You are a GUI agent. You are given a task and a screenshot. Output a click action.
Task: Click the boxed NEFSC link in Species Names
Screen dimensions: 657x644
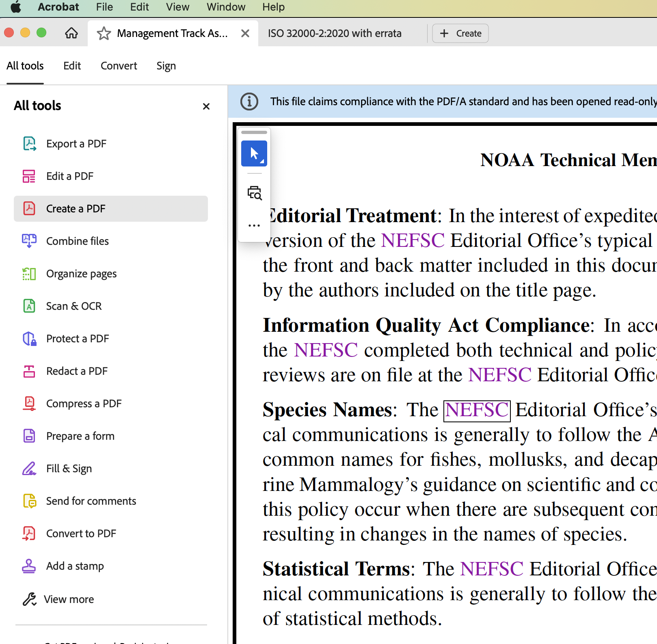point(477,411)
